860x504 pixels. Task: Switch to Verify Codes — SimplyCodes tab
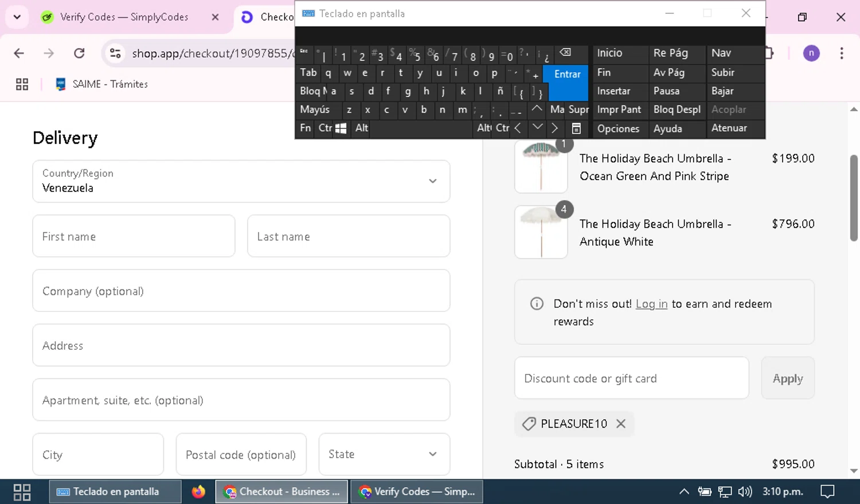pyautogui.click(x=123, y=17)
